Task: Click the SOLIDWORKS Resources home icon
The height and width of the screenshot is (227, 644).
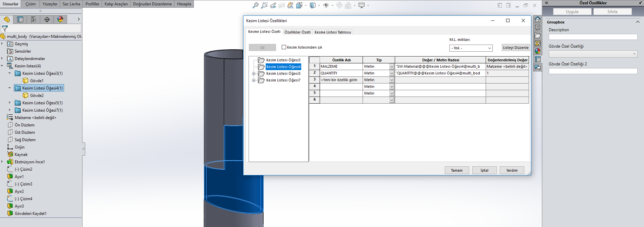Action: pyautogui.click(x=538, y=19)
